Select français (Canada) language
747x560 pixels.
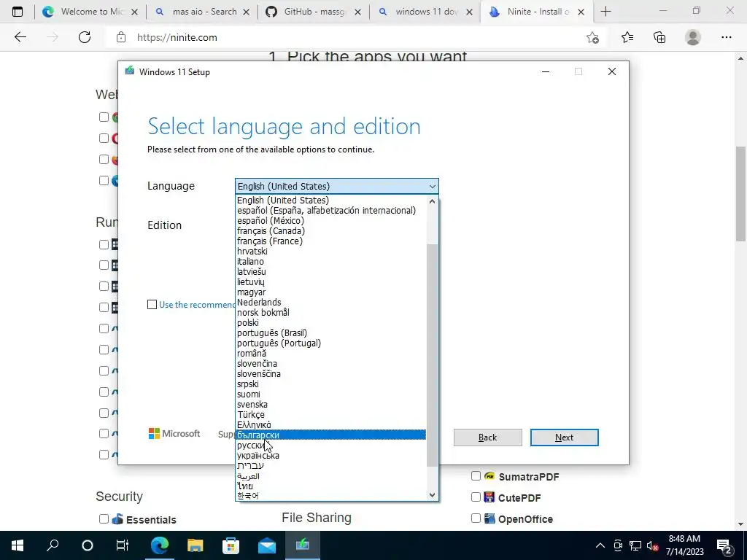pyautogui.click(x=331, y=231)
